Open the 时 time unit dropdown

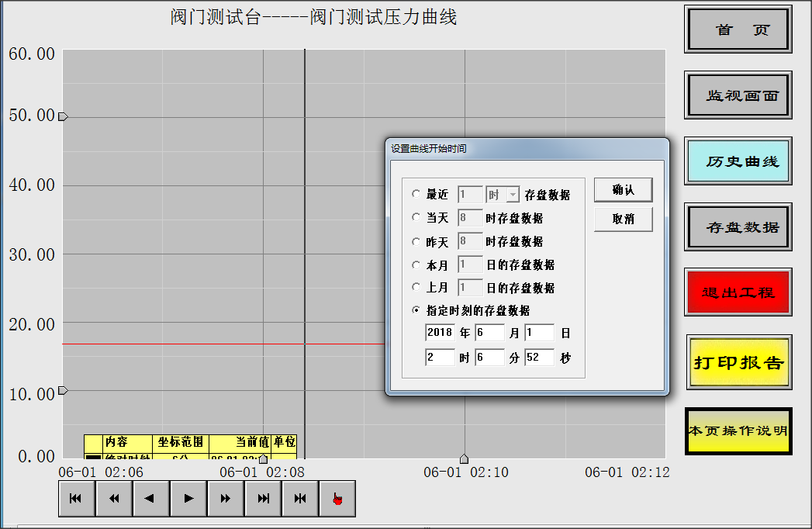510,194
